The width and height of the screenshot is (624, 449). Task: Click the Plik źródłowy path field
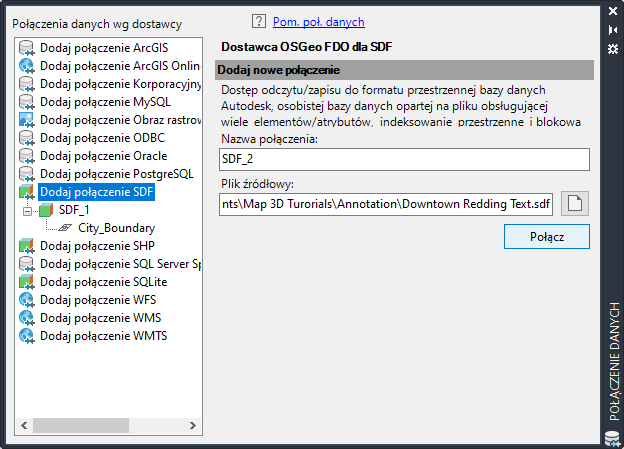(x=386, y=205)
